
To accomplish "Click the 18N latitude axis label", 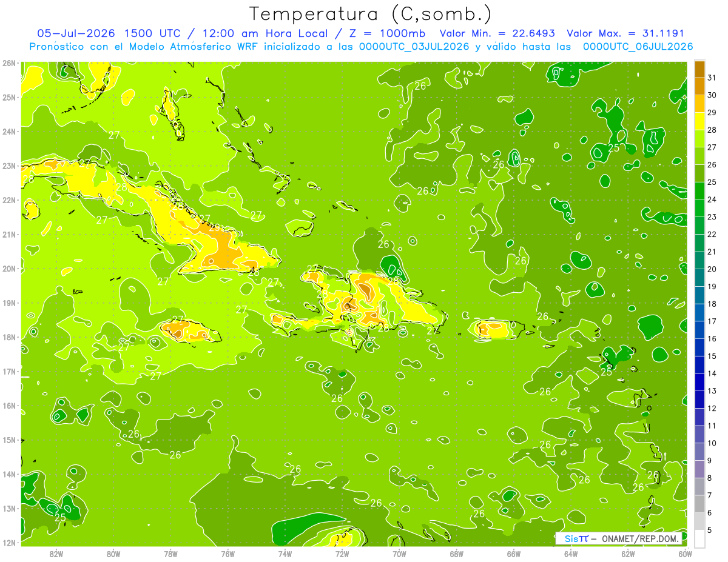I will (x=8, y=337).
